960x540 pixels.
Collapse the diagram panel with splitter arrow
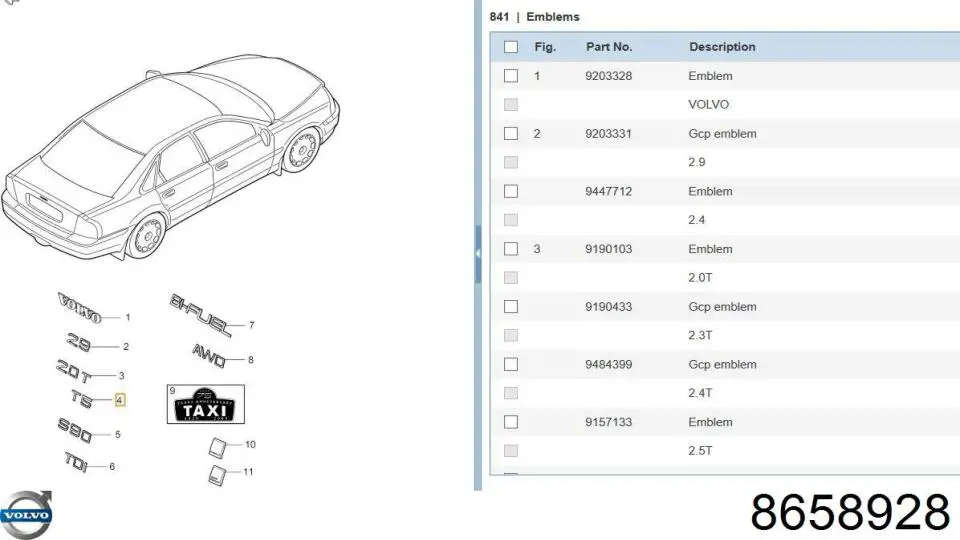tap(478, 253)
